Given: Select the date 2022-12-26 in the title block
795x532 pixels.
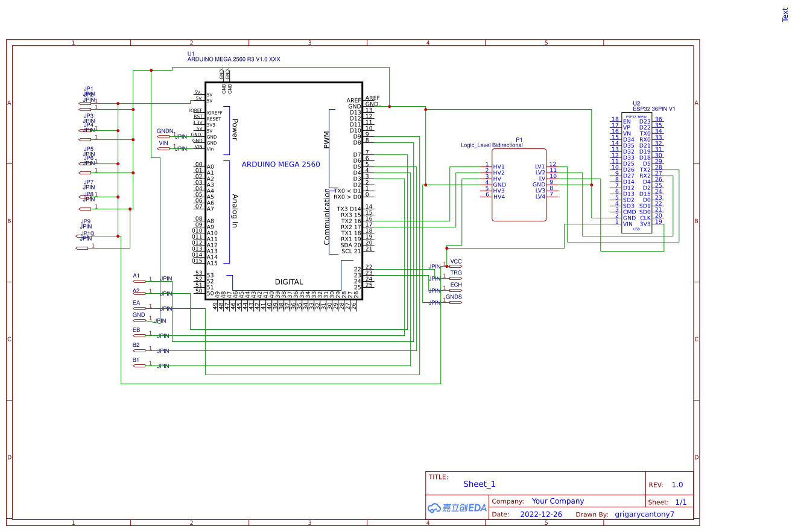Looking at the screenshot, I should [541, 514].
